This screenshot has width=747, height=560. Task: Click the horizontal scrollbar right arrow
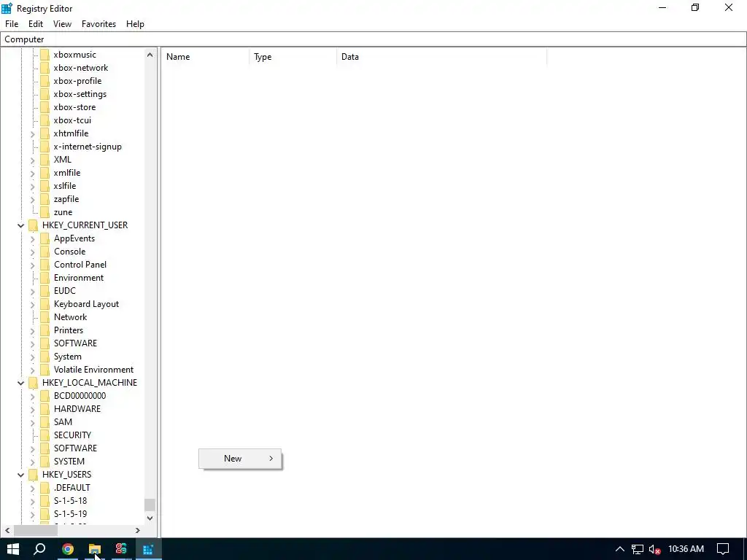click(138, 531)
